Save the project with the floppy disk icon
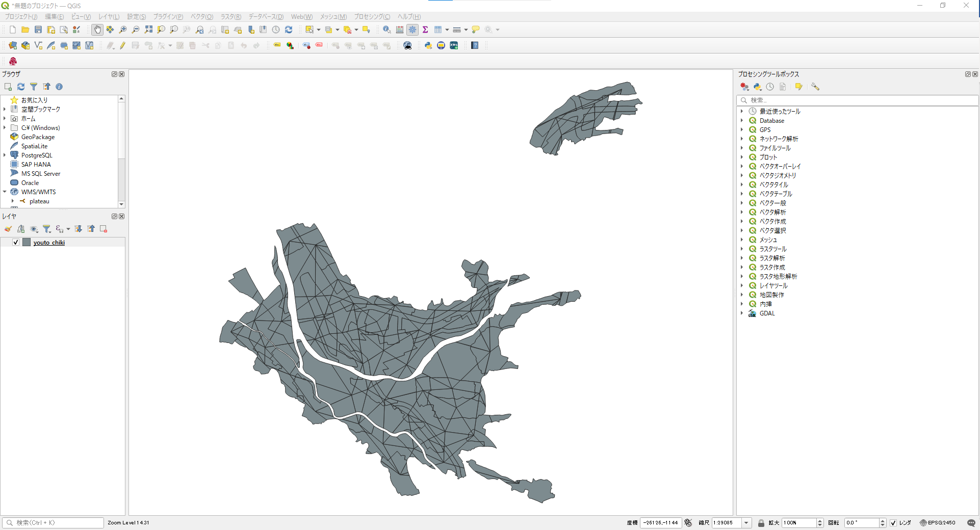Viewport: 980px width, 530px height. [x=38, y=30]
